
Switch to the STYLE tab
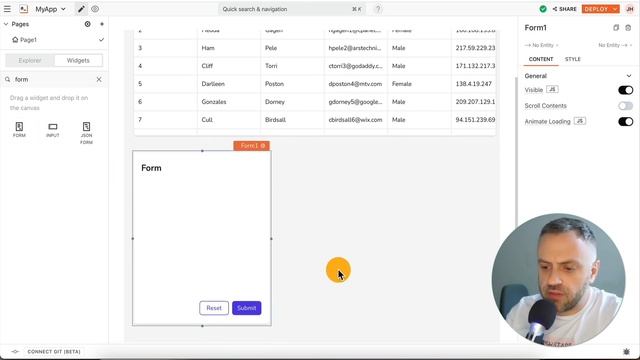click(573, 59)
